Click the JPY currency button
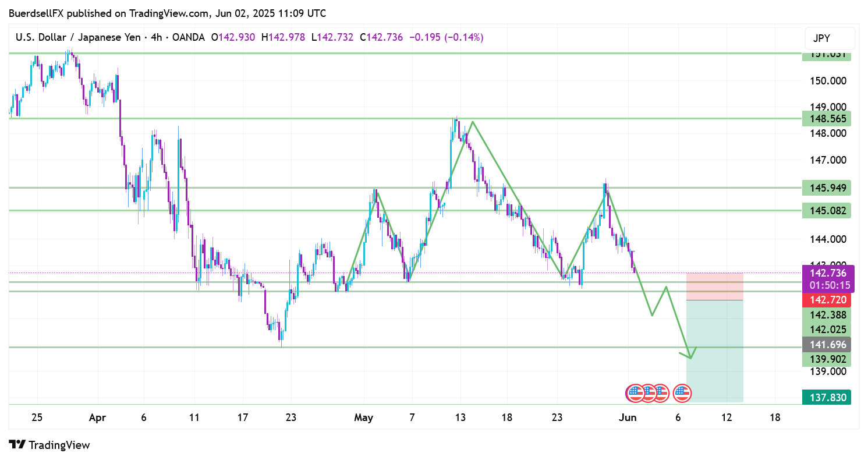The image size is (868, 460). click(830, 38)
